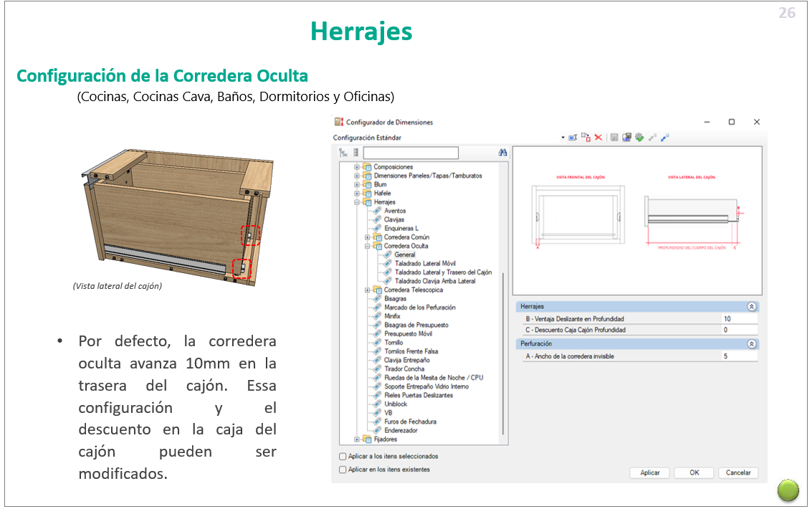Click the OK button
The height and width of the screenshot is (509, 812).
pyautogui.click(x=694, y=472)
